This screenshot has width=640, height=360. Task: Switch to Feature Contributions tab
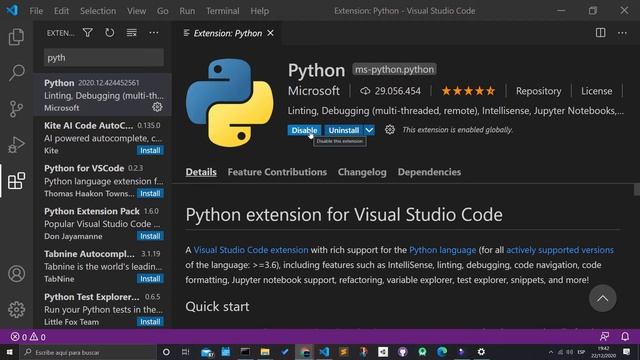point(277,172)
